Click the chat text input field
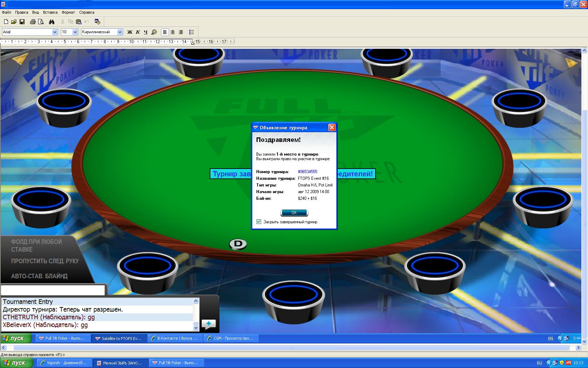This screenshot has height=368, width=588. pos(53,290)
